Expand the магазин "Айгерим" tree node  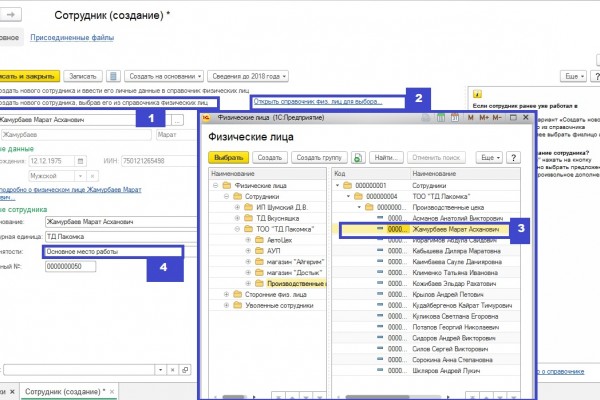[248, 262]
